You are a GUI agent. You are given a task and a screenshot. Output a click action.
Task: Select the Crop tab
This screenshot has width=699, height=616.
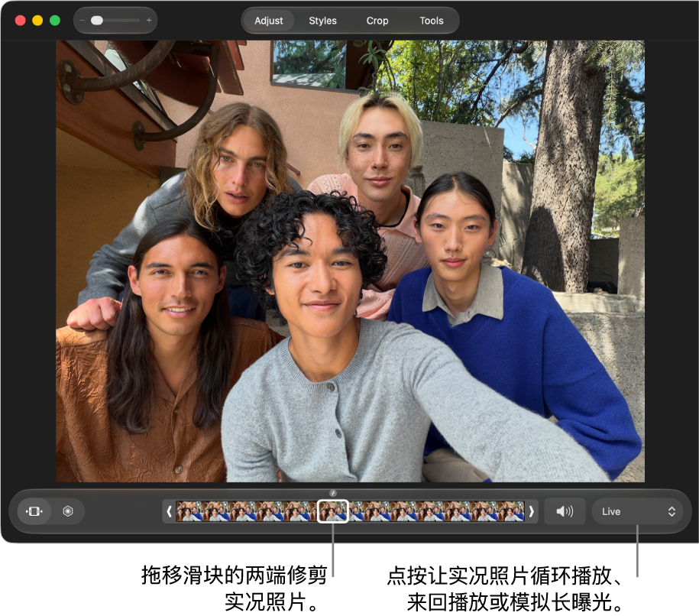(x=377, y=21)
